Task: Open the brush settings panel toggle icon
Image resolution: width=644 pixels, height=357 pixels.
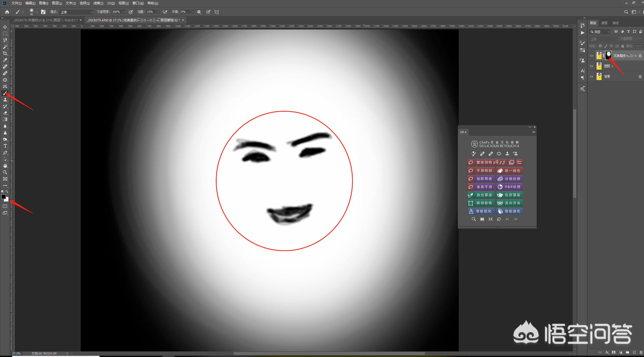Action: click(43, 12)
